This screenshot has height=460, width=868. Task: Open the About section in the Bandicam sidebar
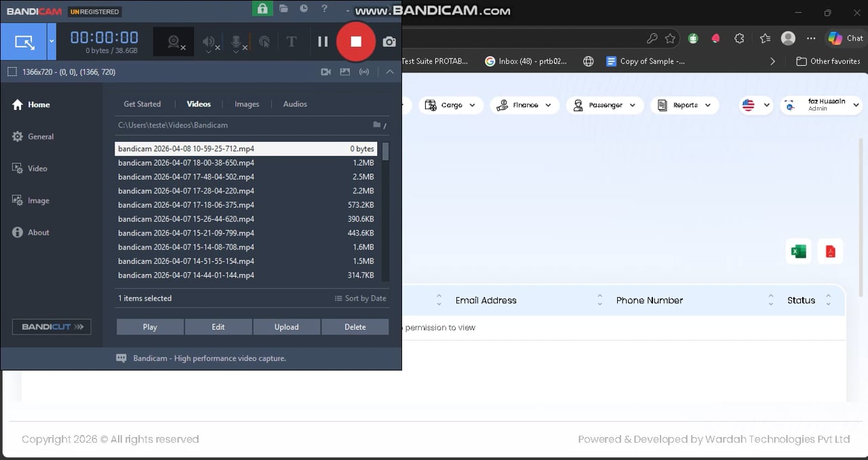31,232
